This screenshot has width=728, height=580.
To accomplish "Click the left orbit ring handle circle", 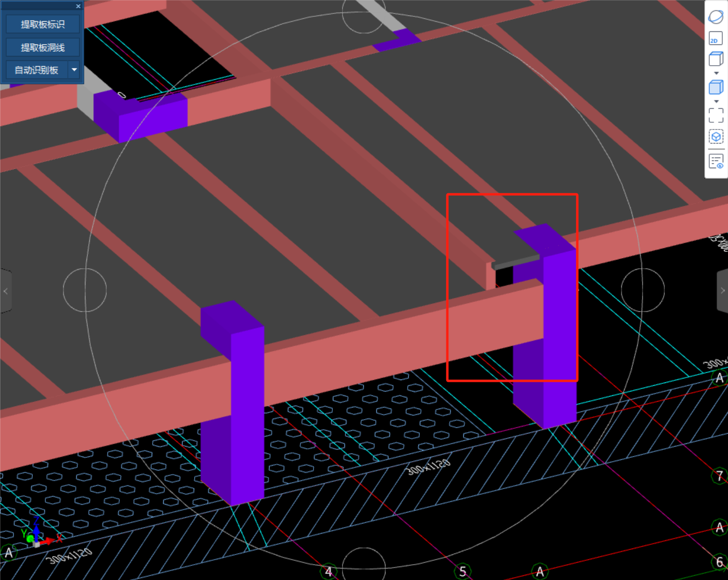I will [x=85, y=290].
